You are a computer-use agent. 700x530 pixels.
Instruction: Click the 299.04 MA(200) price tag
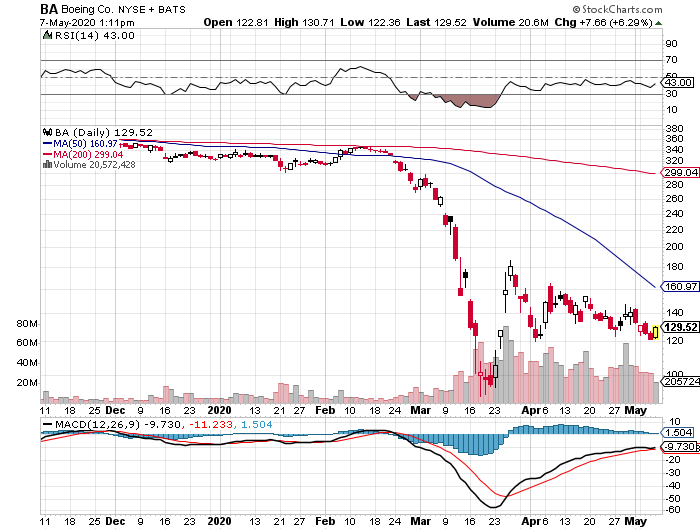point(678,173)
